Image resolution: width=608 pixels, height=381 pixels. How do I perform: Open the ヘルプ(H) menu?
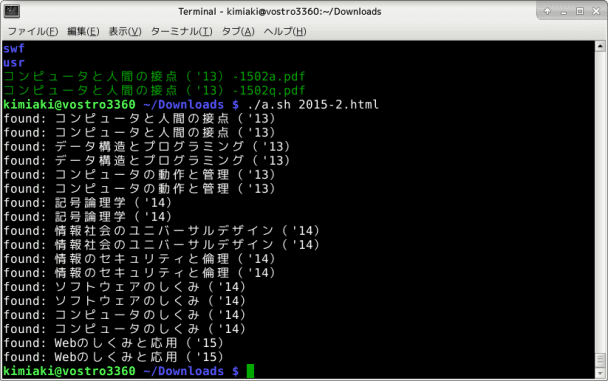tap(285, 31)
